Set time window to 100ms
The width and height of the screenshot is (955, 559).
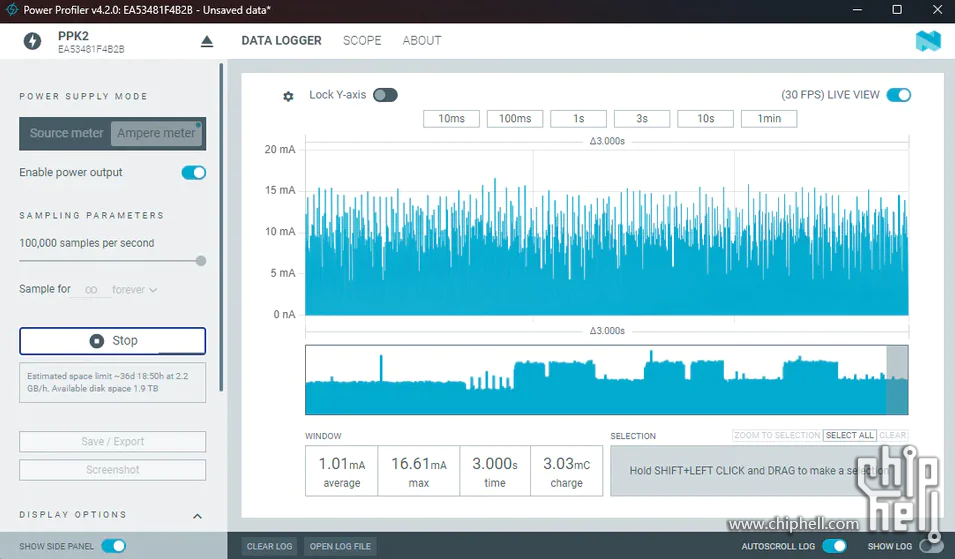515,119
